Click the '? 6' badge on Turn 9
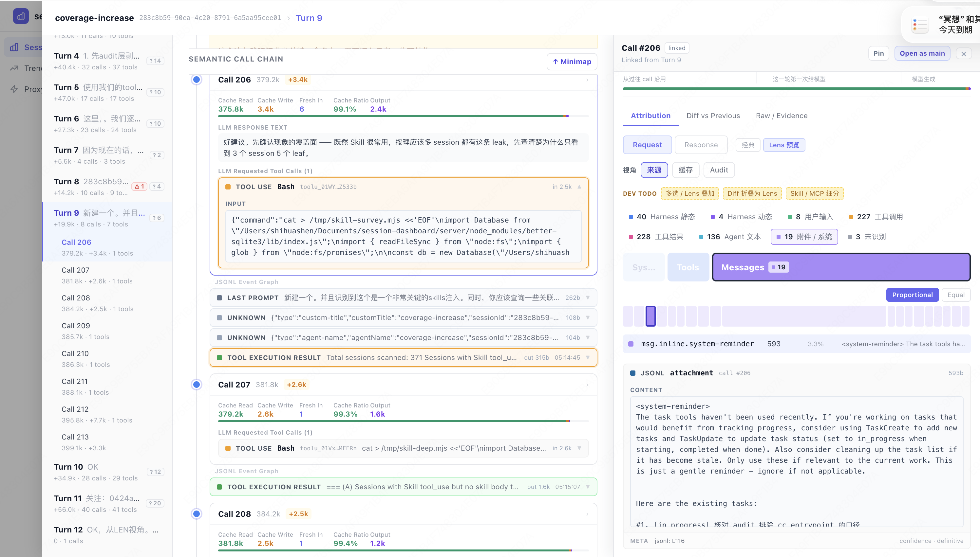 pos(157,218)
